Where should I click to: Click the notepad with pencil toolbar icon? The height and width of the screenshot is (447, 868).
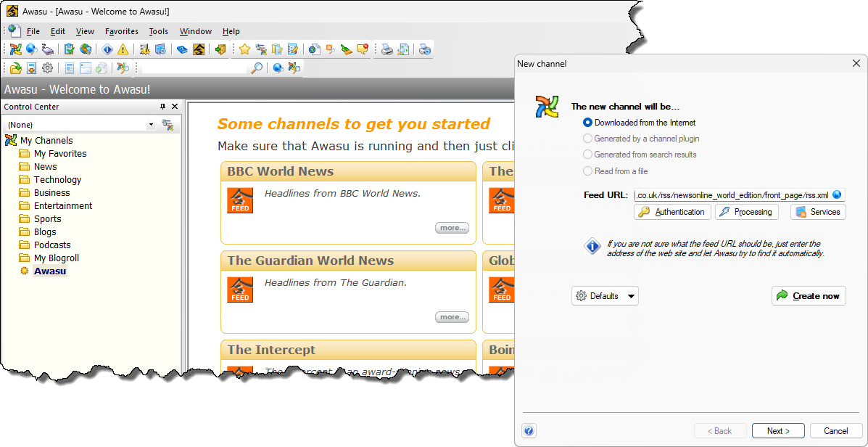[x=293, y=49]
